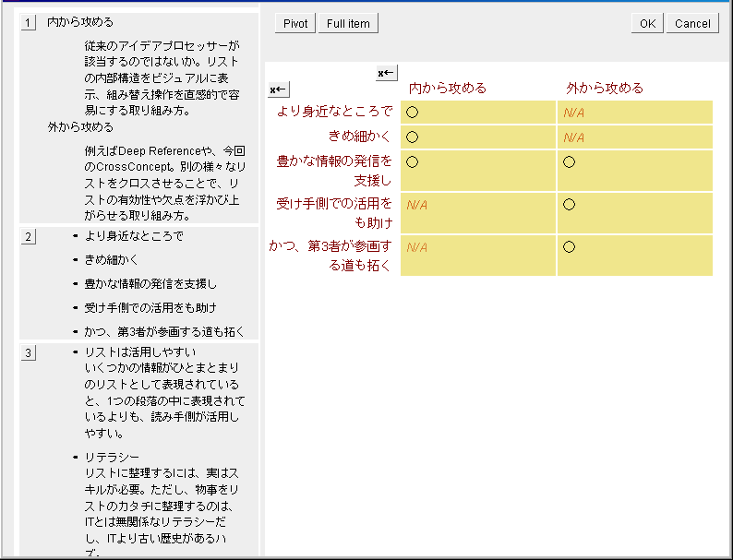Toggle circle in より身近なところで row, 内から攻める column
Image resolution: width=733 pixels, height=560 pixels.
(413, 113)
